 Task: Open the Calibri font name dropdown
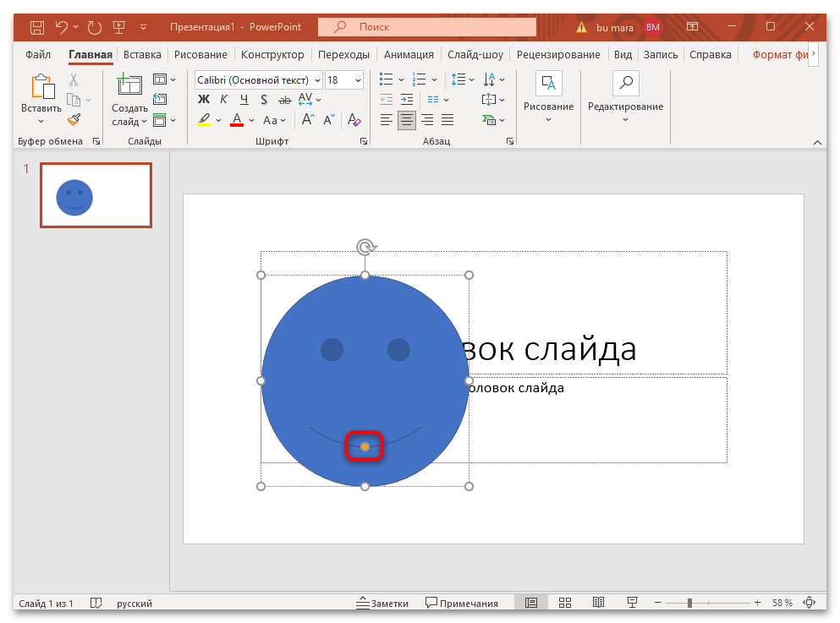point(317,80)
